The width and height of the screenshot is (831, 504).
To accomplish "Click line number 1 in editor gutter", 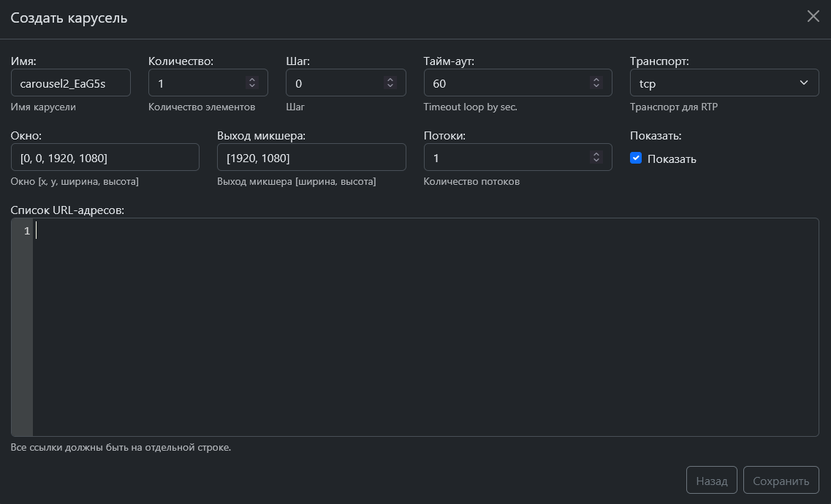I will click(26, 231).
